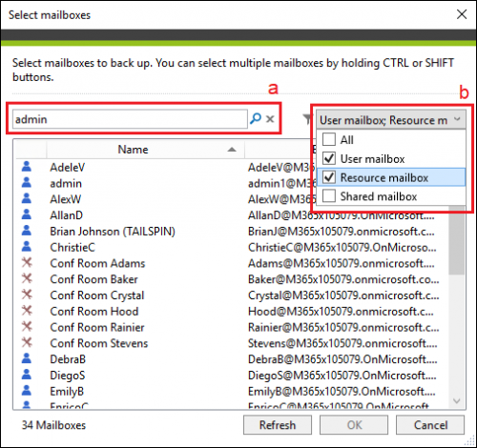Screen dimensions: 477x448
Task: Click the OK button
Action: coord(354,425)
